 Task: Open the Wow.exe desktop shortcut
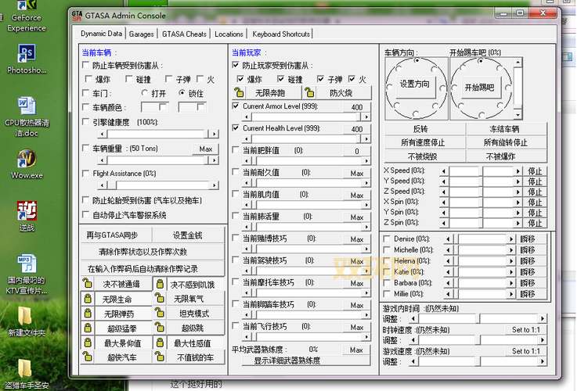27,159
